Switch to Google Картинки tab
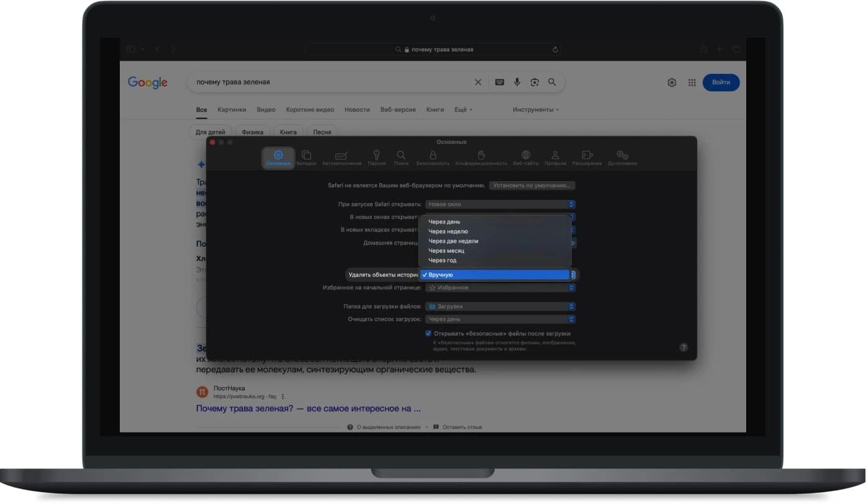The height and width of the screenshot is (504, 866). [x=232, y=110]
